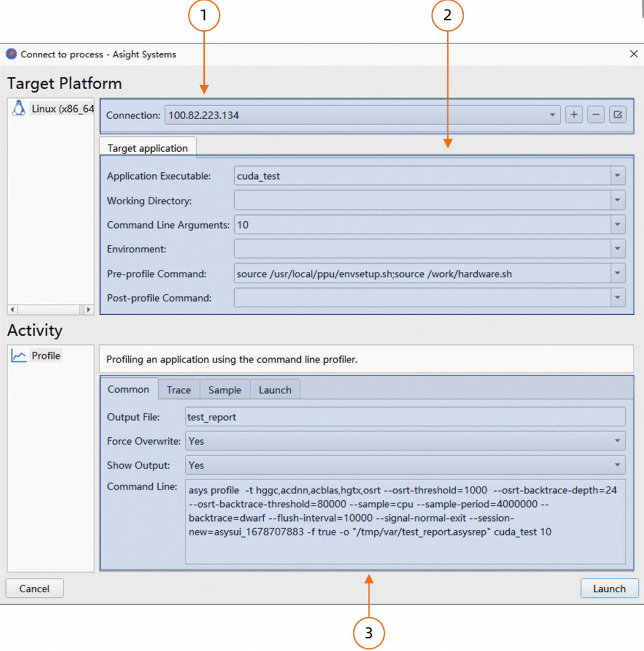Switch to the Common tab
Viewport: 644px width, 651px height.
coord(129,389)
